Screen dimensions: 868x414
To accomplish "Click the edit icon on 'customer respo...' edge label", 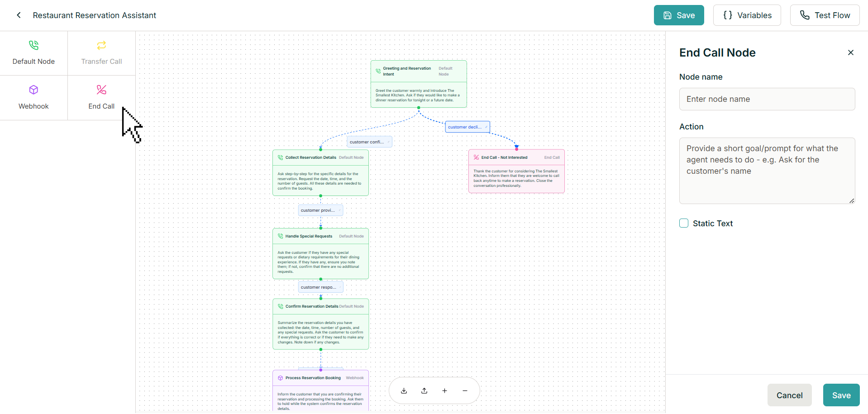I will coord(340,287).
